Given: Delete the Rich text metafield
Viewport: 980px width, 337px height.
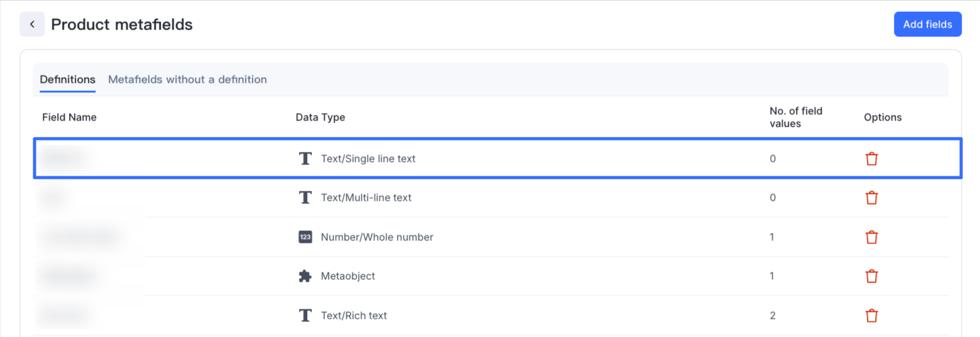Looking at the screenshot, I should click(871, 315).
